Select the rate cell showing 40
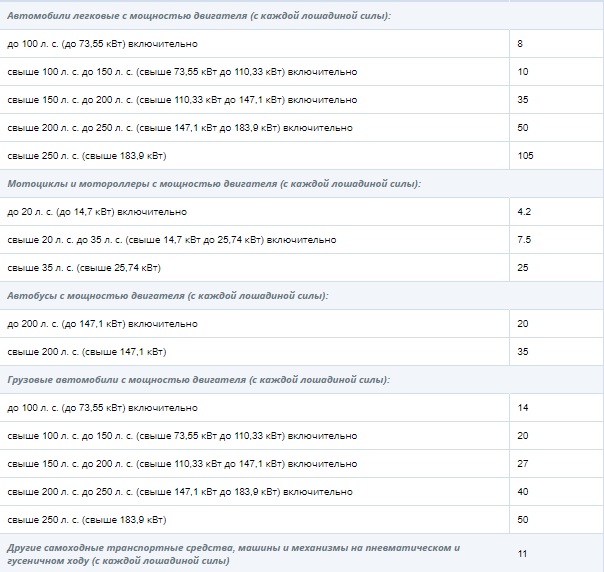The height and width of the screenshot is (572, 604). [523, 492]
